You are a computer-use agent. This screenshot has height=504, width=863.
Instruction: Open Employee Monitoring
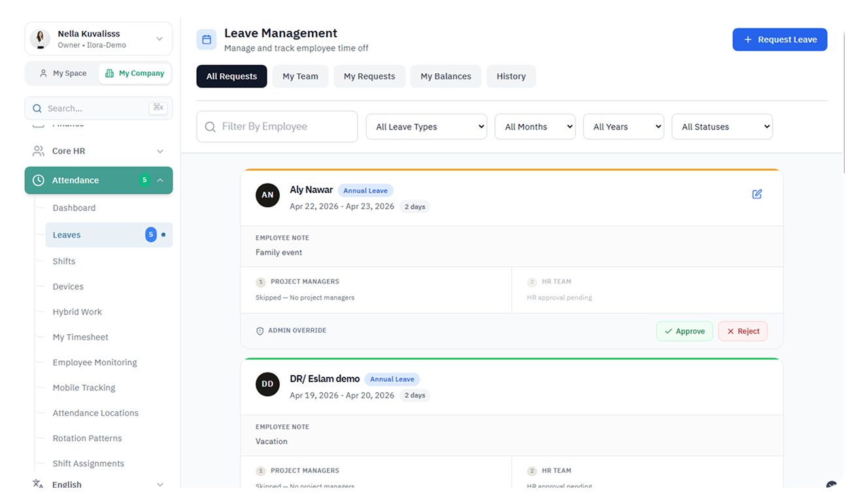pos(95,362)
